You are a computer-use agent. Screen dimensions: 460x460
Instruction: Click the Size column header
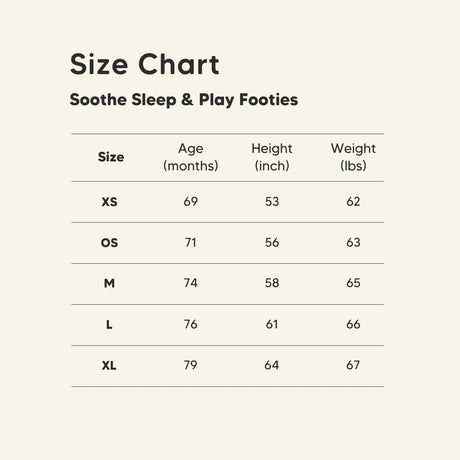[x=111, y=157]
